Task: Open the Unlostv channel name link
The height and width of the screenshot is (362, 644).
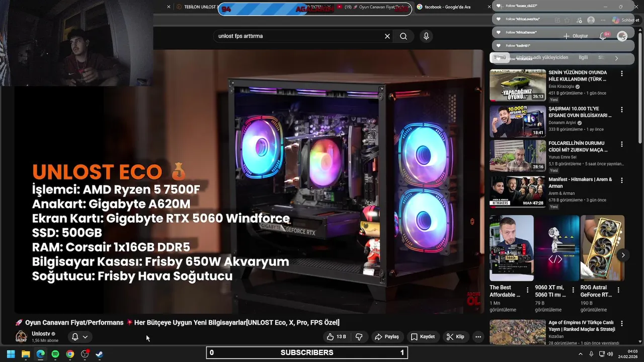Action: tap(40, 334)
